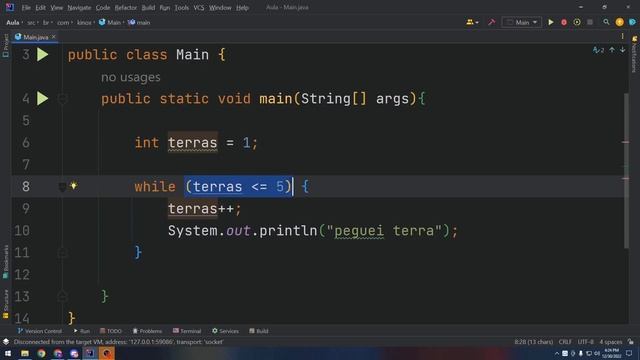Change the CRLF line separator setting
640x360 pixels.
coord(565,342)
